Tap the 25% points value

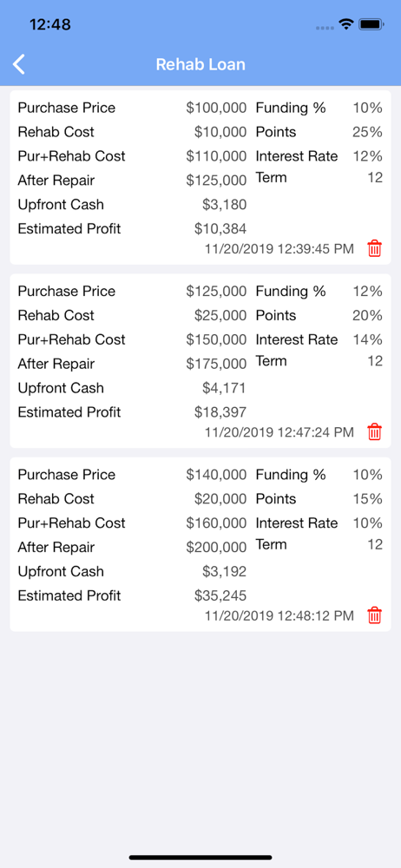pyautogui.click(x=368, y=132)
